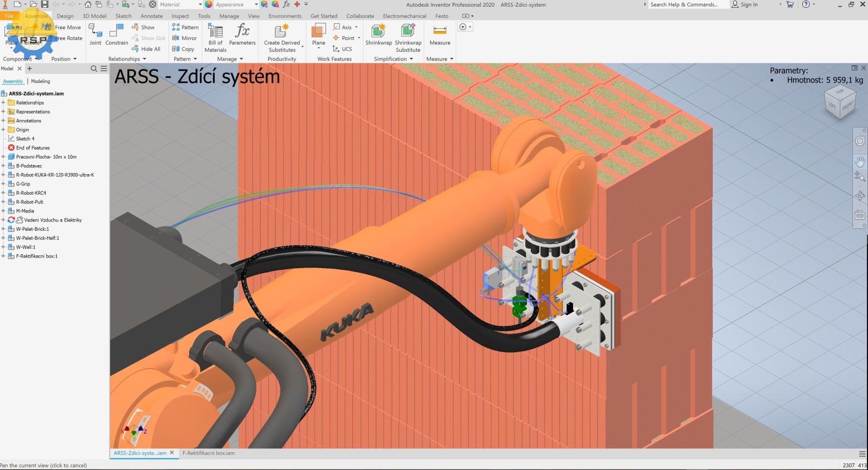Click the Full Navigation Wheel icon
This screenshot has width=868, height=470.
click(x=860, y=141)
